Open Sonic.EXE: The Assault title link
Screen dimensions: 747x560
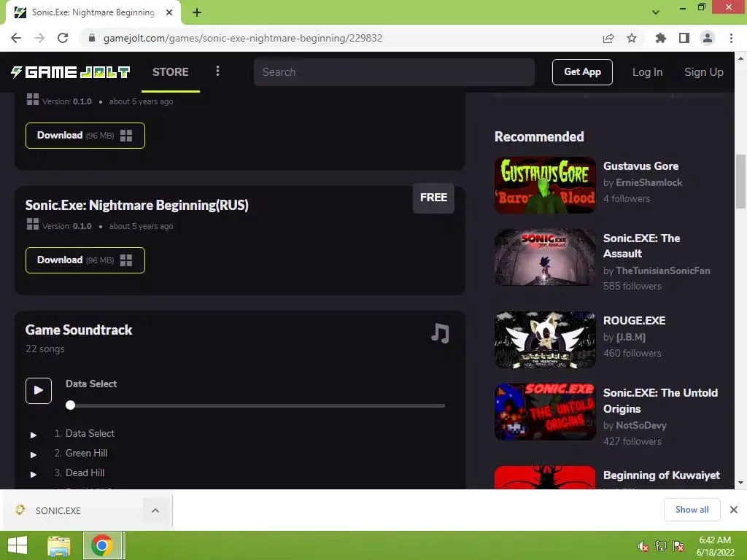point(641,246)
